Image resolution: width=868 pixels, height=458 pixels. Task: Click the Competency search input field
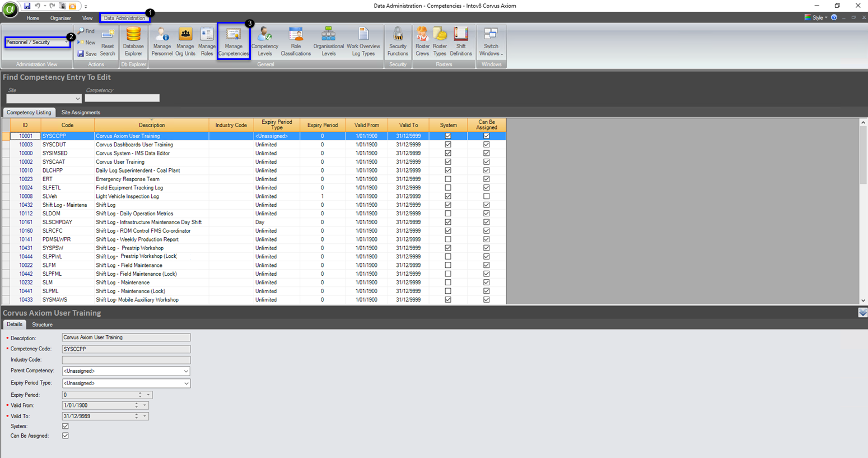tap(122, 98)
